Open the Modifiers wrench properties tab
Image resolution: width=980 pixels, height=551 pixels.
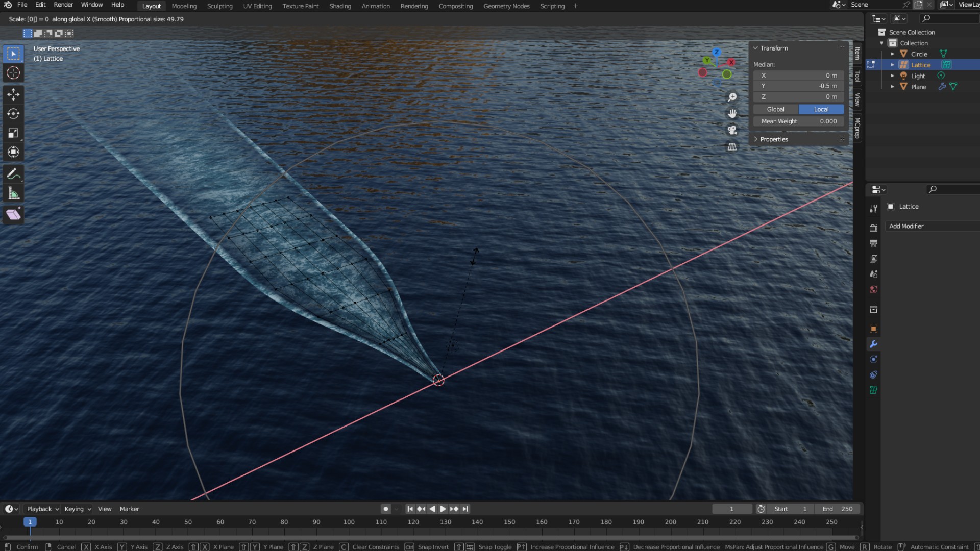pos(873,344)
